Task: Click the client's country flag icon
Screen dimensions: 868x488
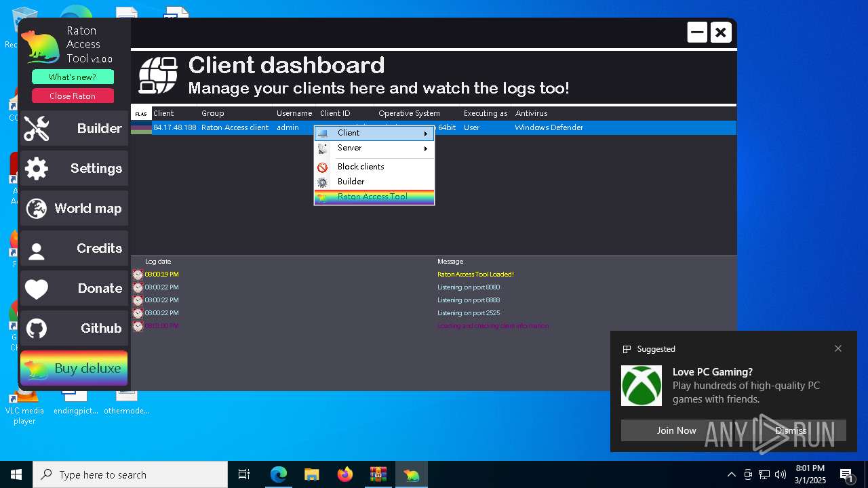Action: click(x=141, y=127)
